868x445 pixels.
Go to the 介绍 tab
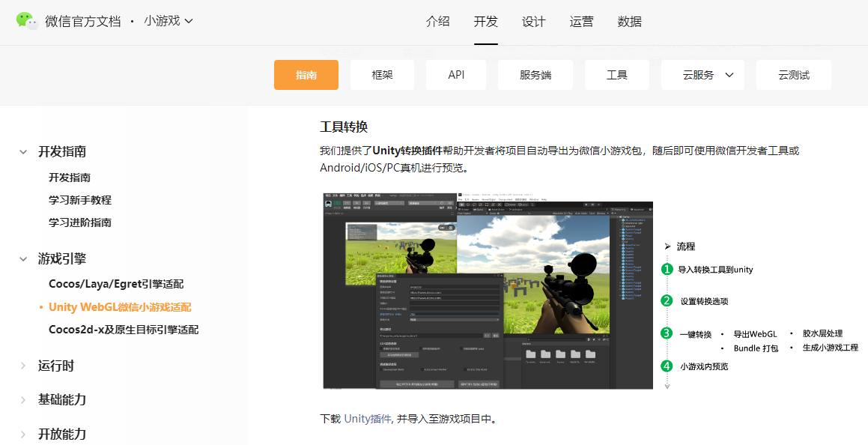pos(438,22)
